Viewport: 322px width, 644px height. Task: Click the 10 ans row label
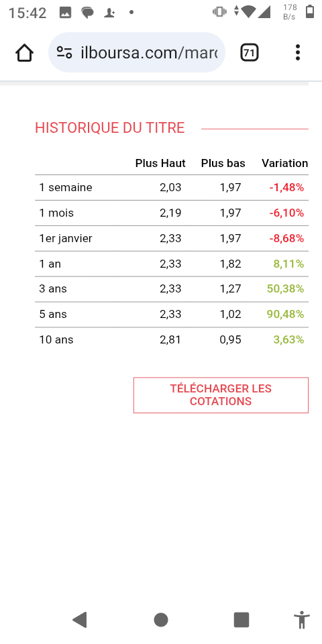[56, 339]
